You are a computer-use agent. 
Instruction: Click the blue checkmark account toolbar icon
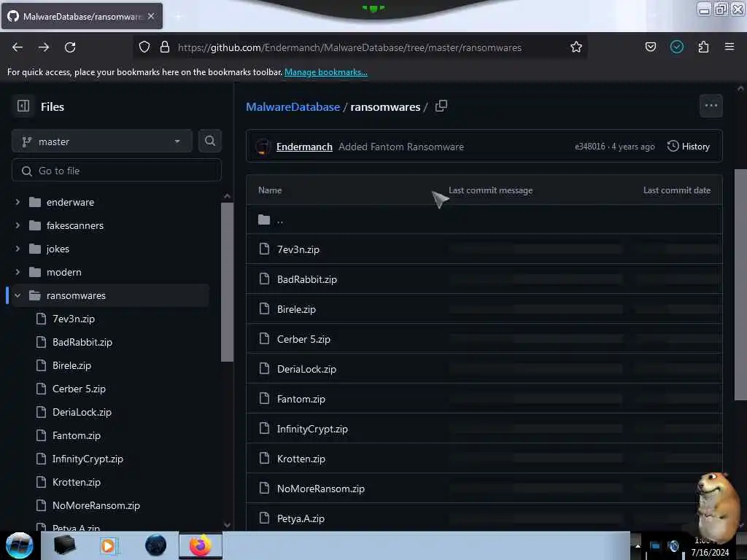click(x=676, y=47)
